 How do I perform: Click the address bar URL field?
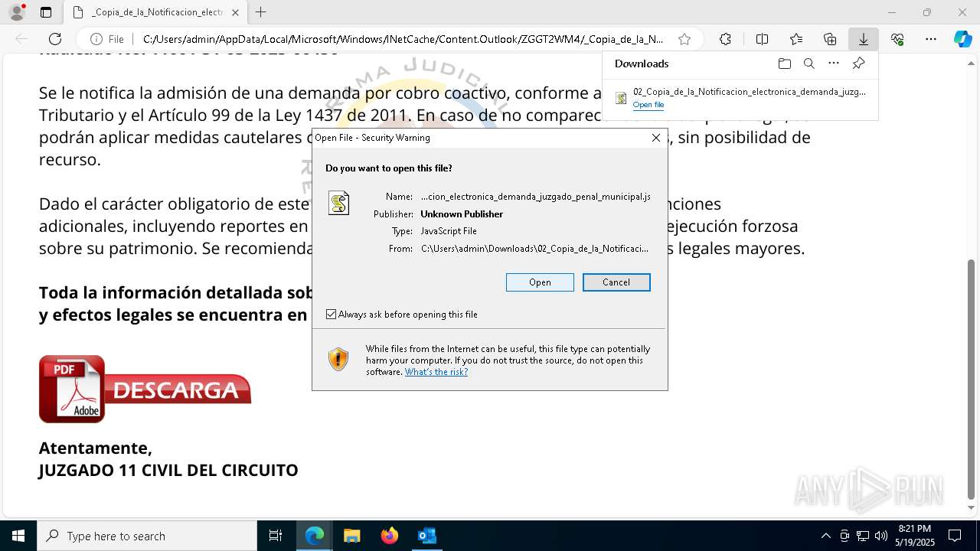403,39
